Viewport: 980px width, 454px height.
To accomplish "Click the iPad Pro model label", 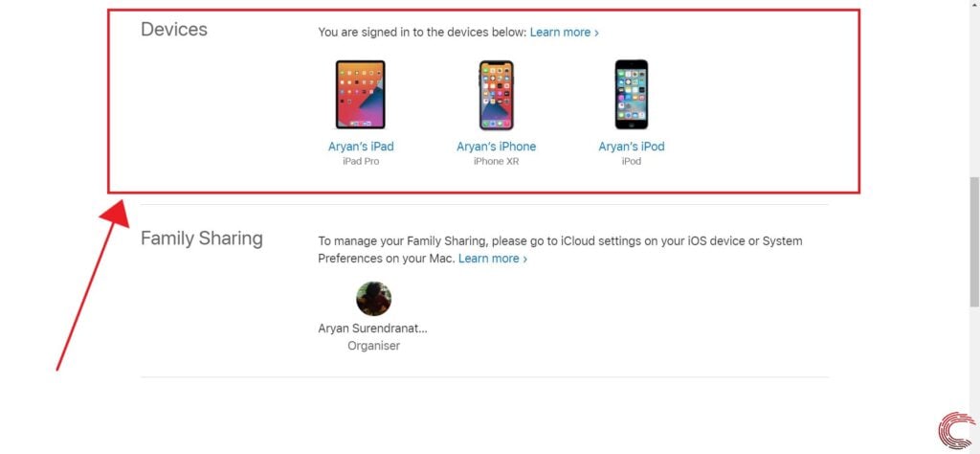I will pyautogui.click(x=361, y=161).
